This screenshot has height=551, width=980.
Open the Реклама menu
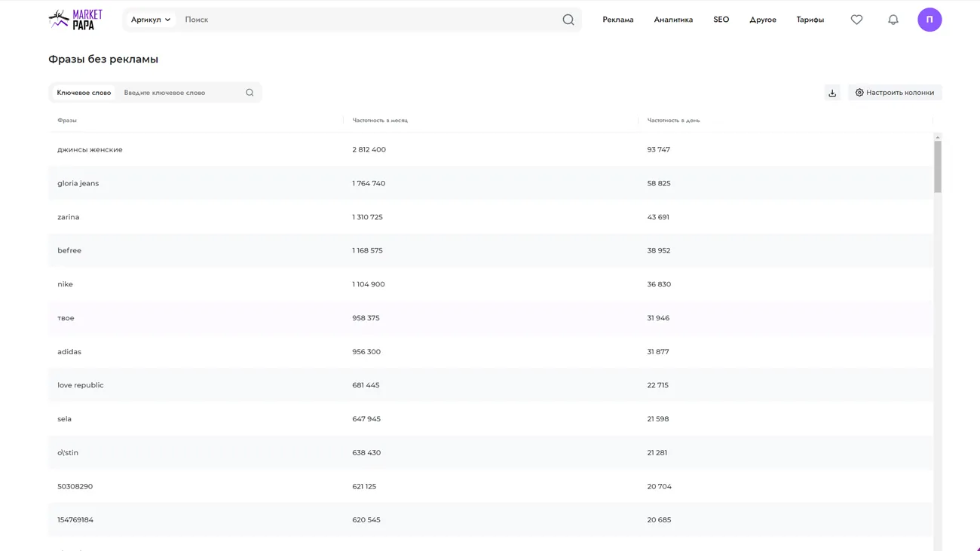pyautogui.click(x=617, y=20)
